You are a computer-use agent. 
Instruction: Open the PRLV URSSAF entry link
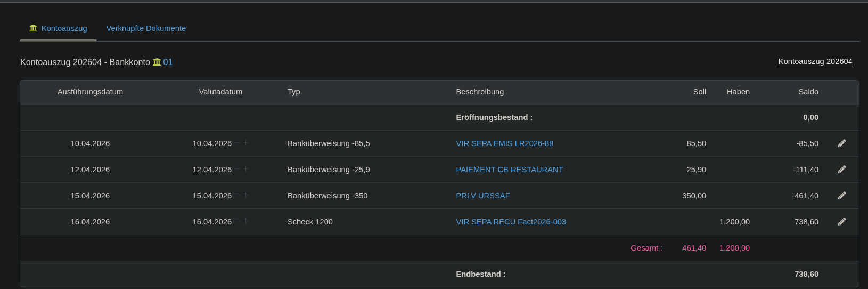pyautogui.click(x=482, y=196)
